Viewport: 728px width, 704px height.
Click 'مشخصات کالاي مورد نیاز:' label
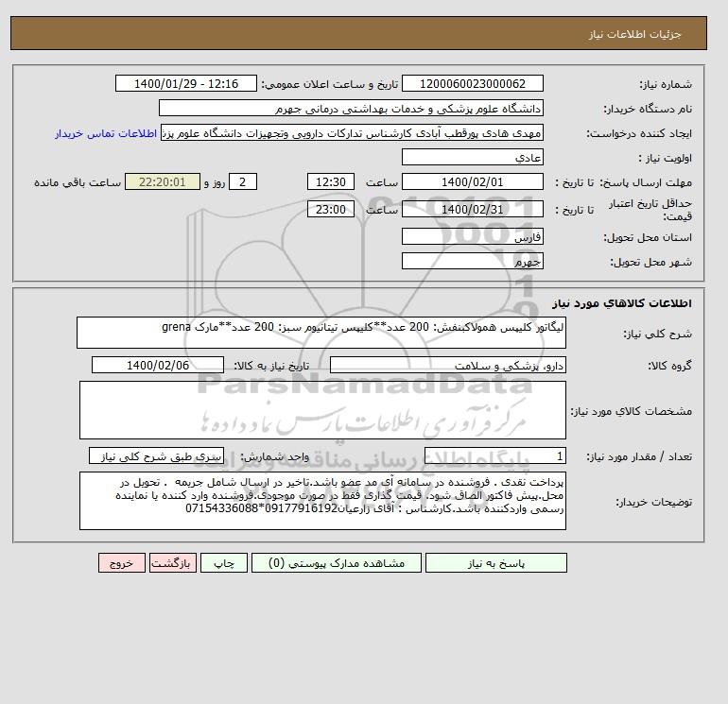[x=632, y=411]
